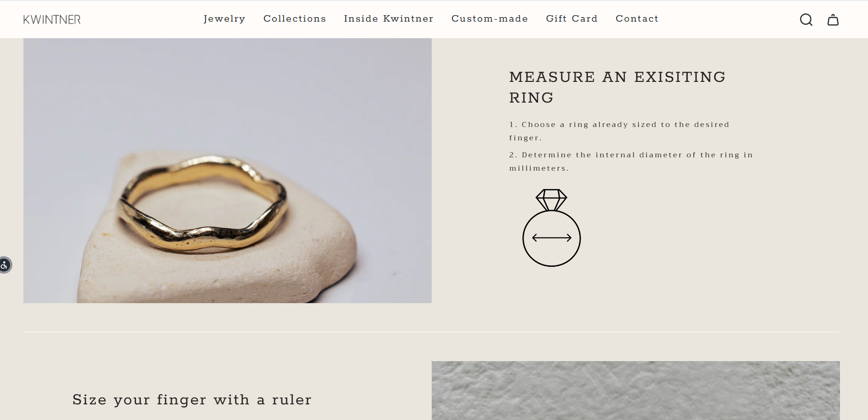
Task: Go to the Contact page
Action: pyautogui.click(x=637, y=18)
